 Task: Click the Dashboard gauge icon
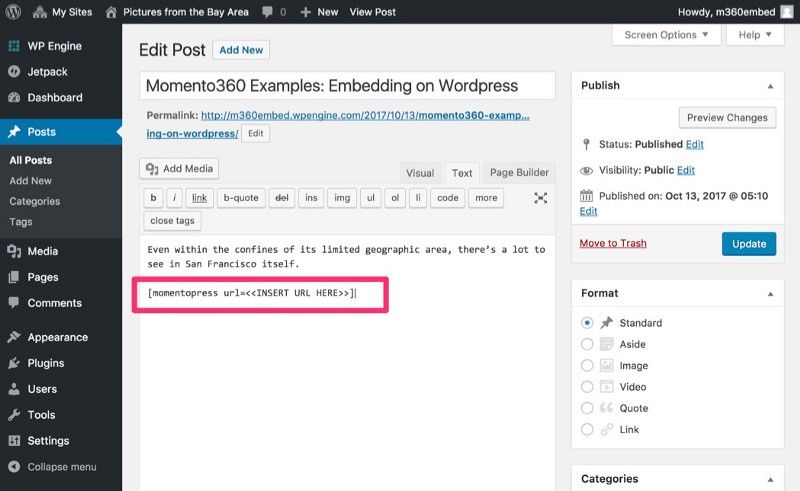[14, 97]
